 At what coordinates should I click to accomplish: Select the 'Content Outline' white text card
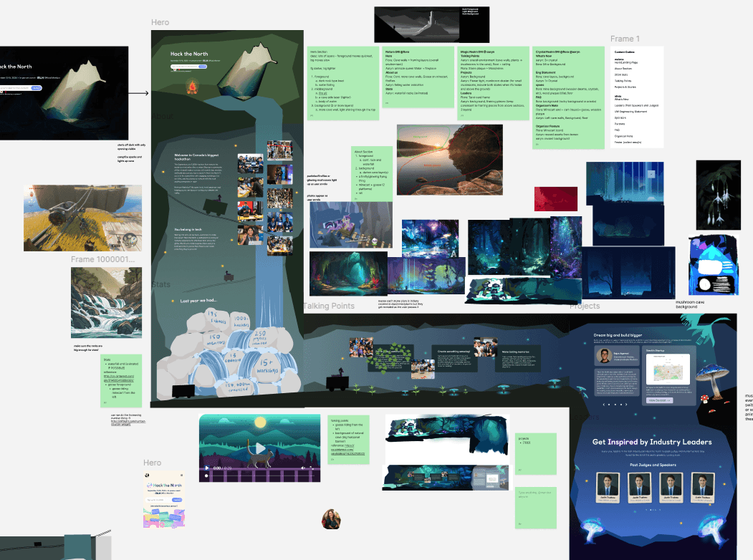637,97
